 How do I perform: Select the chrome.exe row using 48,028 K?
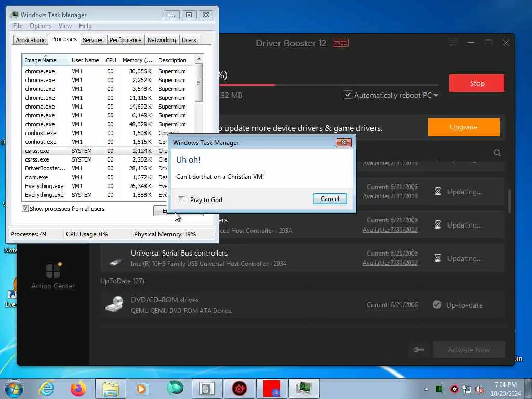[108, 124]
